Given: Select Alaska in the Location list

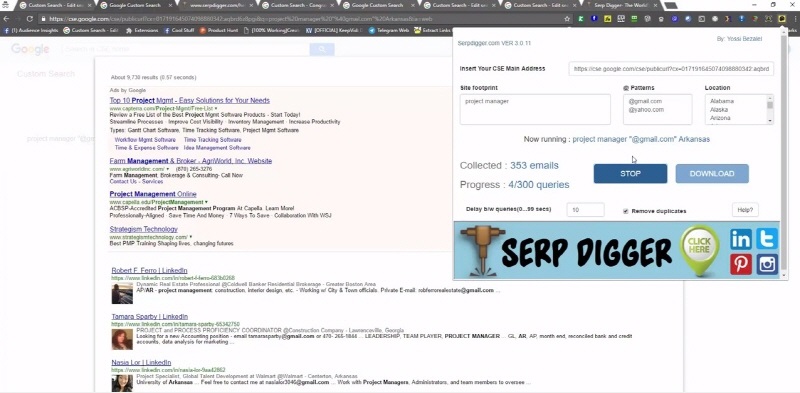Looking at the screenshot, I should tap(719, 110).
